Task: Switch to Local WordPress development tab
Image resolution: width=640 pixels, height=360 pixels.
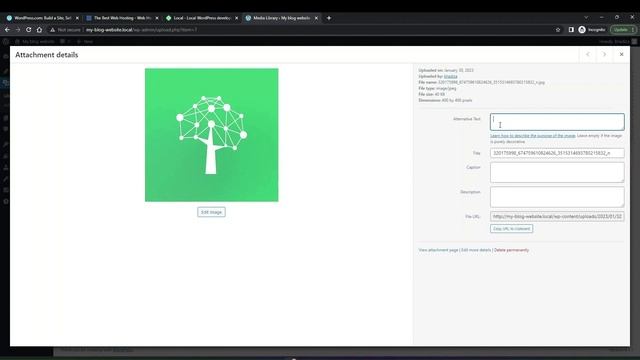Action: tap(201, 18)
